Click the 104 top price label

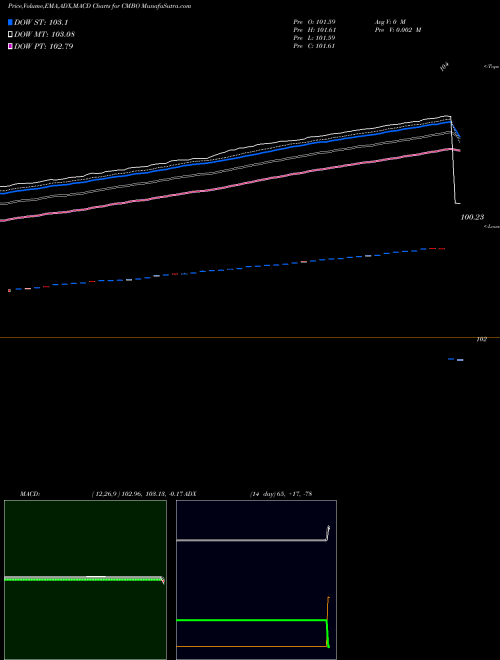point(444,67)
